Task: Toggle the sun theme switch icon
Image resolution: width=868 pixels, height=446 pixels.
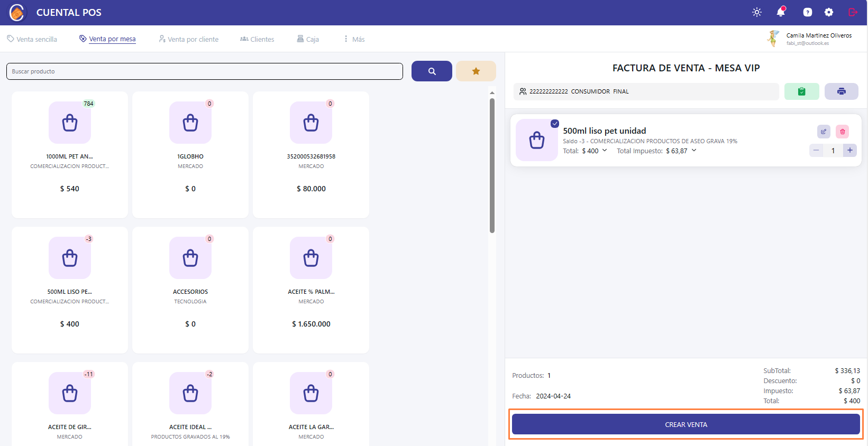Action: click(757, 12)
